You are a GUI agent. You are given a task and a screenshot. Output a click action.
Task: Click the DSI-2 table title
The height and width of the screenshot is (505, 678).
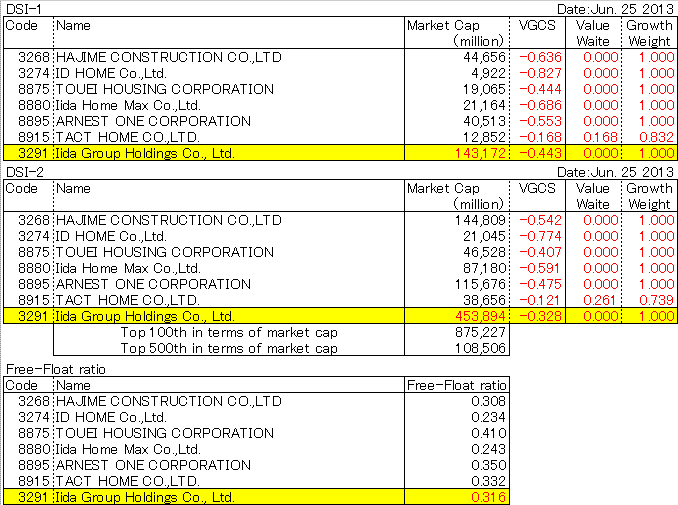point(25,172)
